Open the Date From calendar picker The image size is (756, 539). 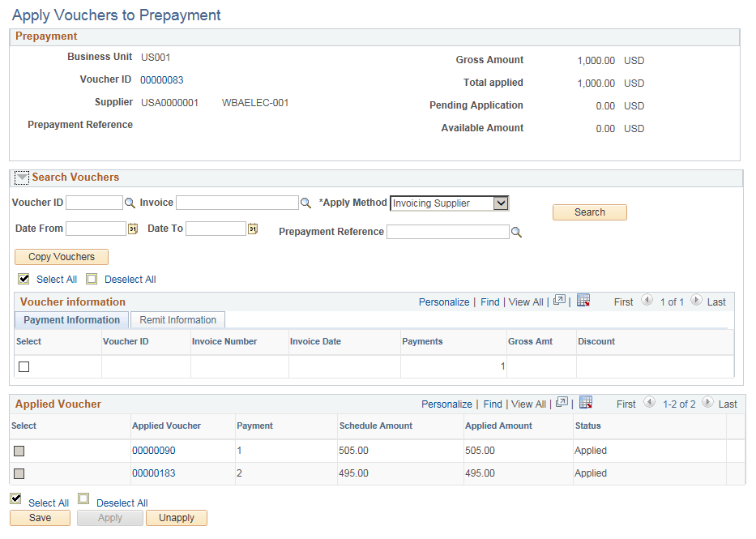click(132, 229)
